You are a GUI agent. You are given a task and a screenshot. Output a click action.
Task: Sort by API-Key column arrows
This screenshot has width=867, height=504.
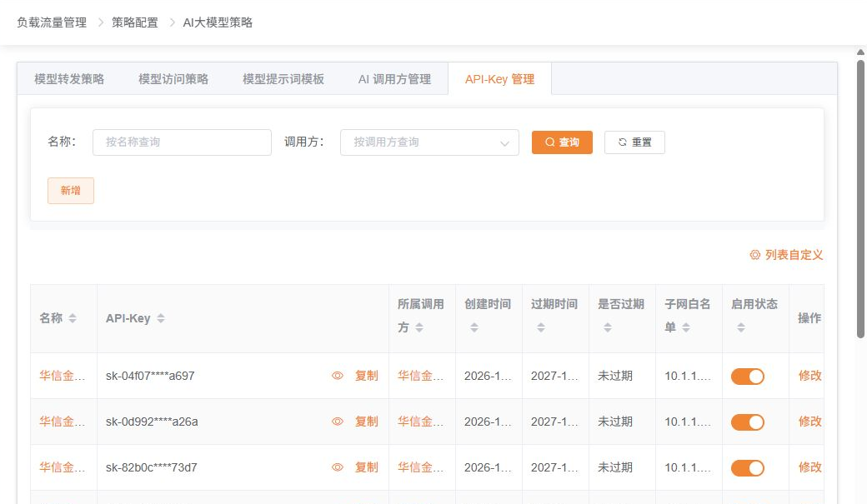click(x=161, y=318)
